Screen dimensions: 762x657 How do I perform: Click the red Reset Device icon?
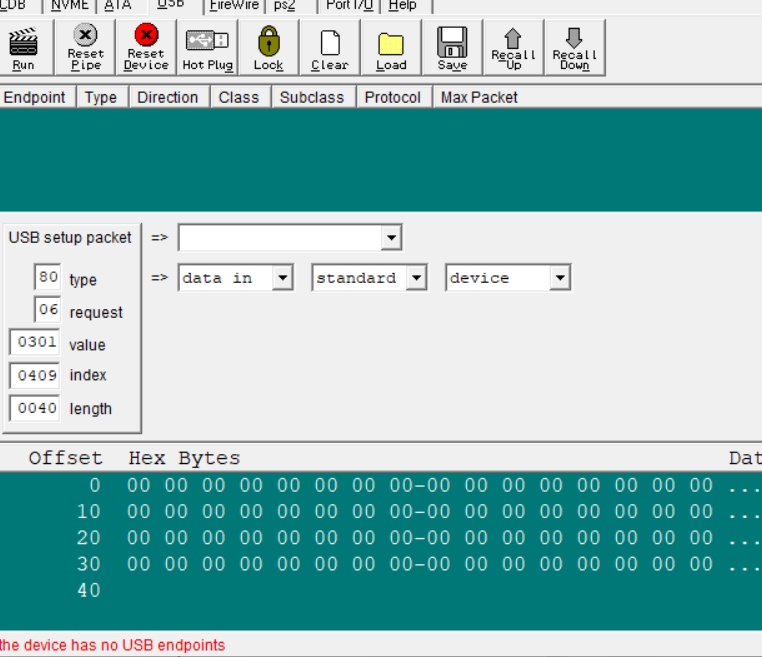(x=146, y=48)
